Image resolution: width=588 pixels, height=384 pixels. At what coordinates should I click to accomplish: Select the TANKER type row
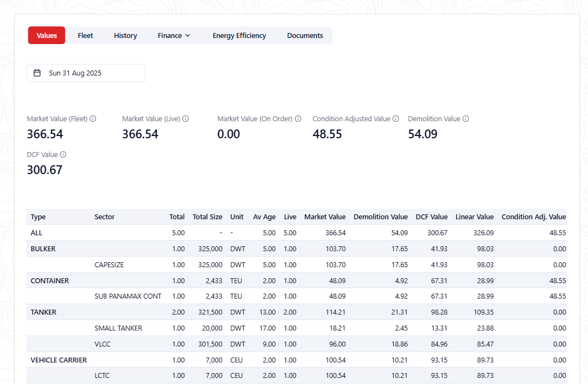tap(297, 312)
